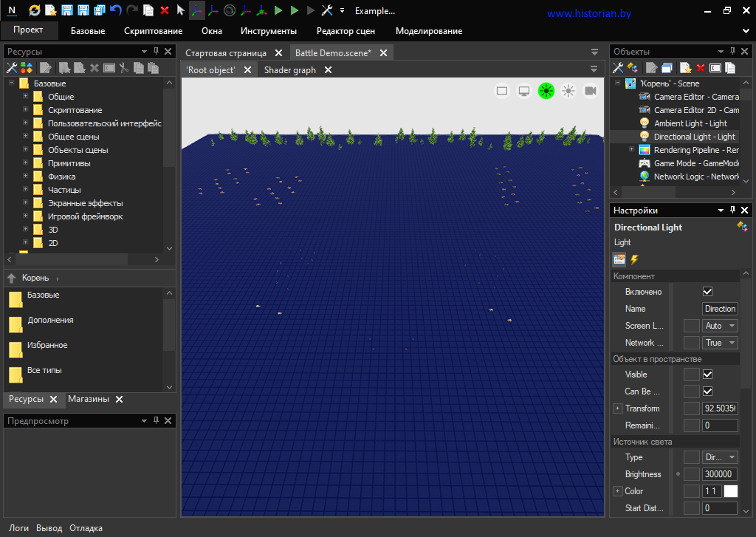Open the 'Инструменты' ribbon tab
Screen dimensions: 756x537
[268, 31]
